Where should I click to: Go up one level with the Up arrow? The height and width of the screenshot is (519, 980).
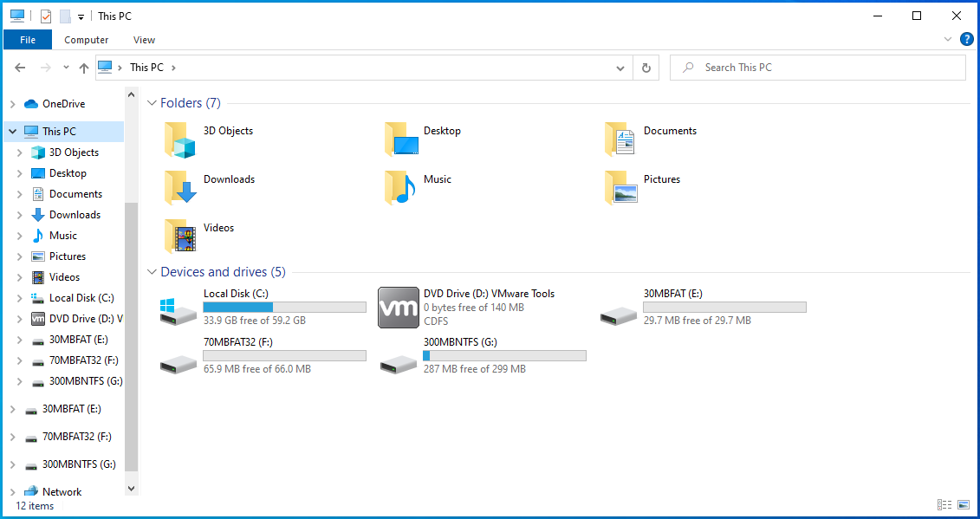pyautogui.click(x=84, y=68)
